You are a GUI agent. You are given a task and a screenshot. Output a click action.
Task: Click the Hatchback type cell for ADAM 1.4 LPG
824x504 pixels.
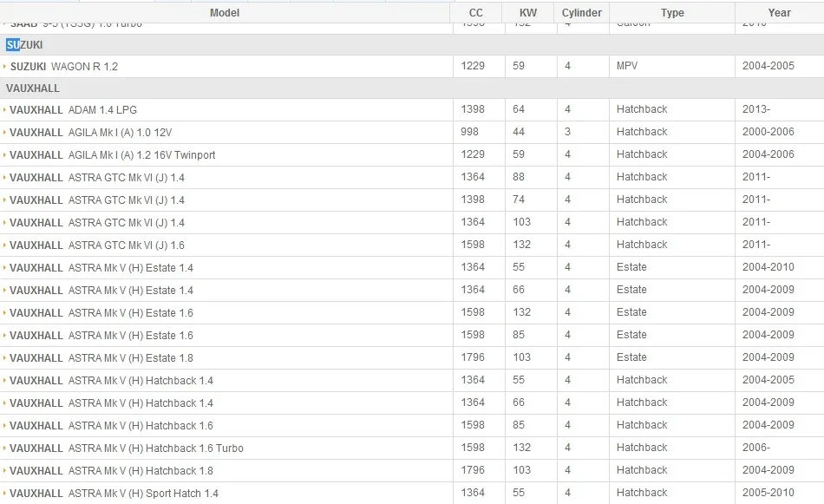pos(642,109)
